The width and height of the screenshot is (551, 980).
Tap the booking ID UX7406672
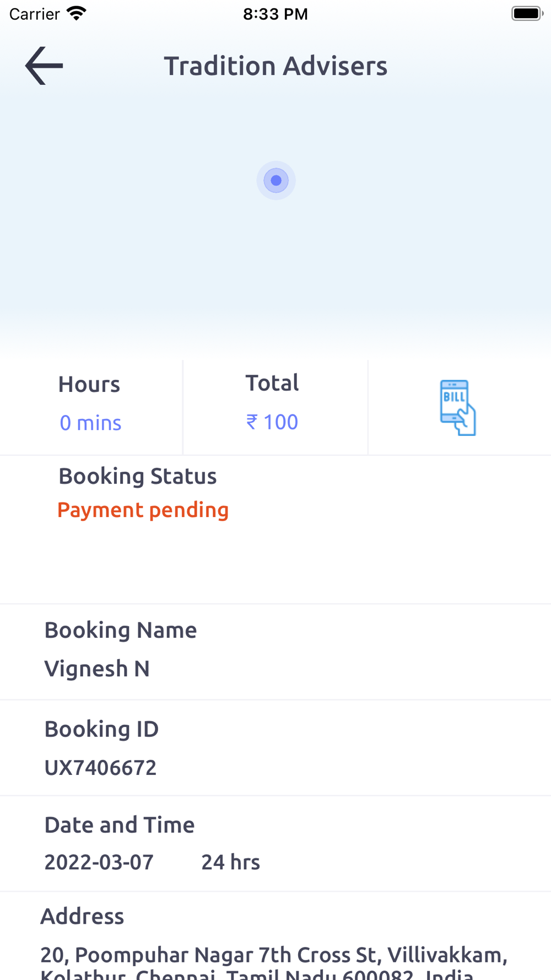tap(100, 767)
